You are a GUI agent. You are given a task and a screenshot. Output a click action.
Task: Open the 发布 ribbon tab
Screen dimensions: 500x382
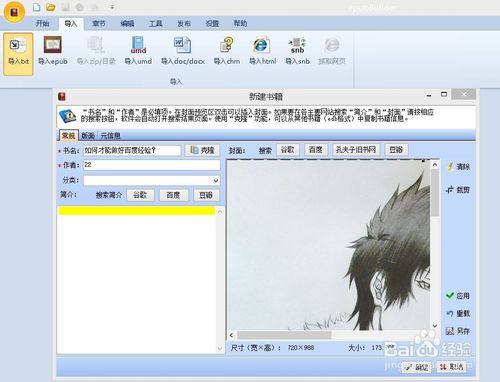pyautogui.click(x=184, y=23)
